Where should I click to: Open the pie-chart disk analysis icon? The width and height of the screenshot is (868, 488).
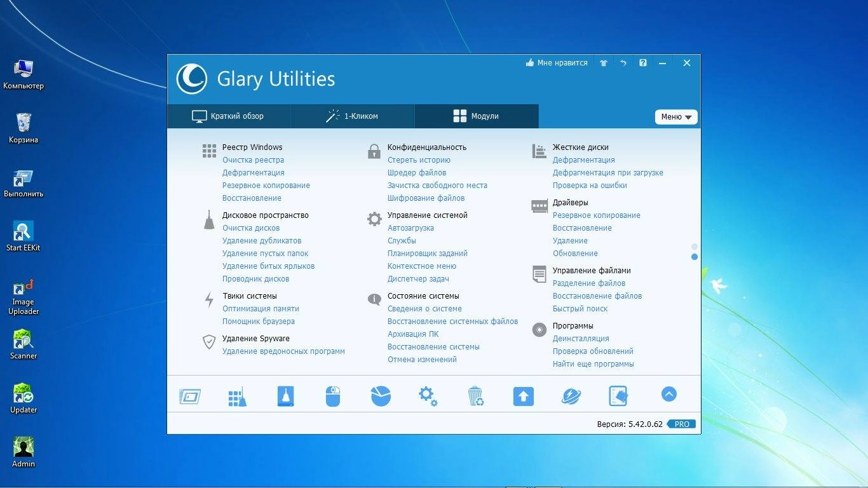(x=381, y=396)
